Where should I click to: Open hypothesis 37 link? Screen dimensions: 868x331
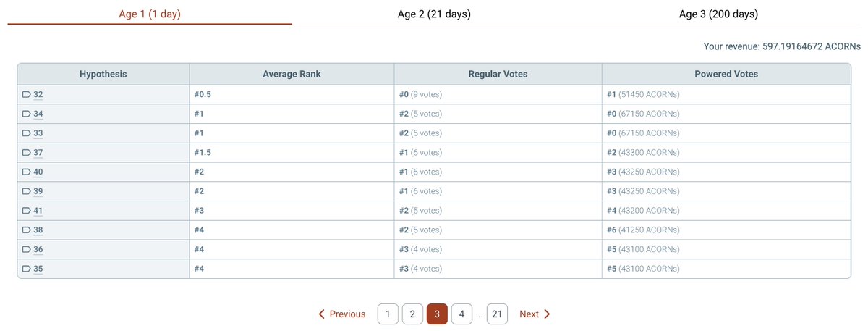[x=38, y=153]
